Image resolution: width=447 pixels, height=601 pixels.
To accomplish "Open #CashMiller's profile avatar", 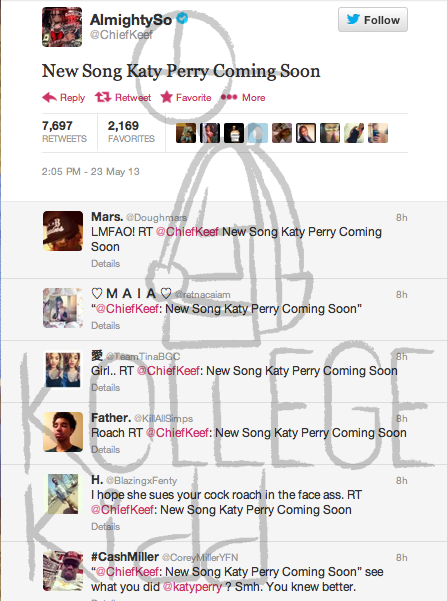I will click(63, 571).
